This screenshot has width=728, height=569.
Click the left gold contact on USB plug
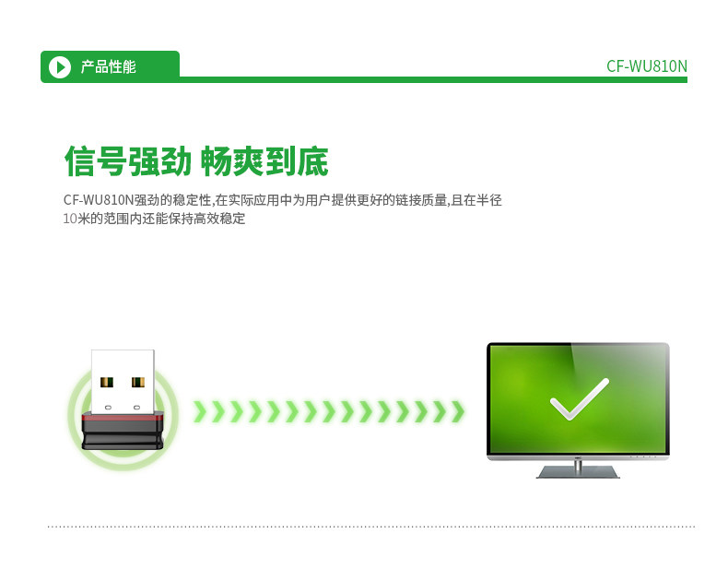tap(107, 383)
